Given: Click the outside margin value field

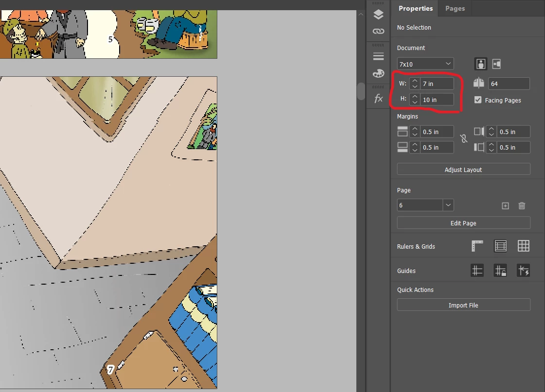Looking at the screenshot, I should pyautogui.click(x=513, y=148).
